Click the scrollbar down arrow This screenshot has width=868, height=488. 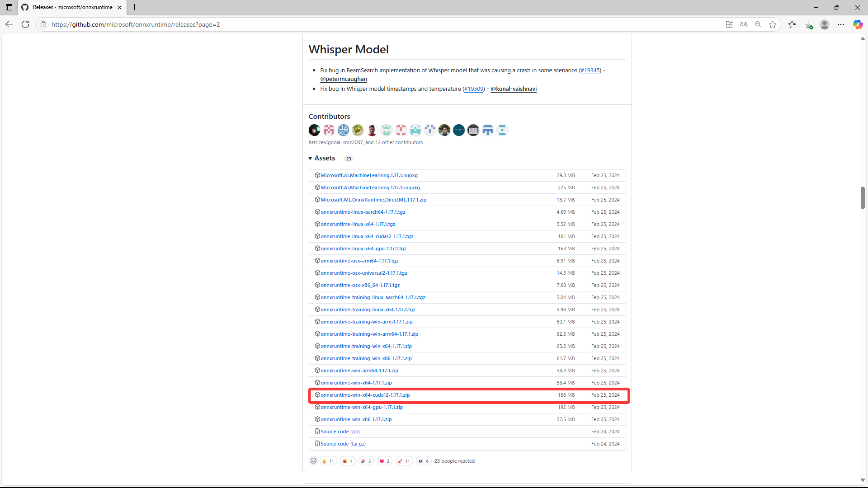coord(863,480)
